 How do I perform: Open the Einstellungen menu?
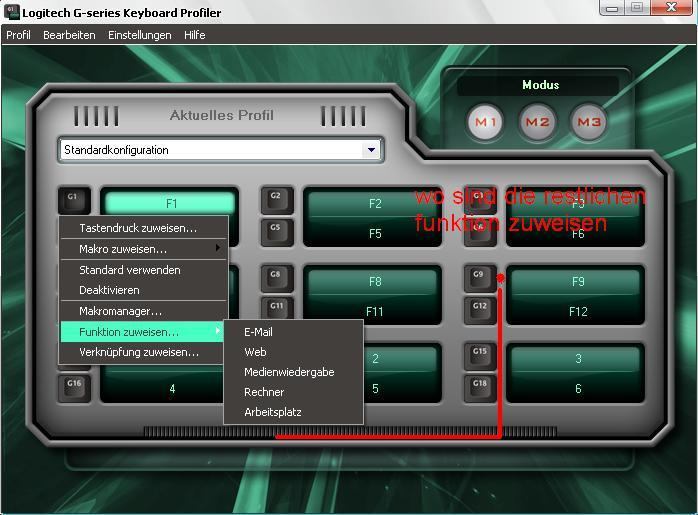[x=139, y=35]
